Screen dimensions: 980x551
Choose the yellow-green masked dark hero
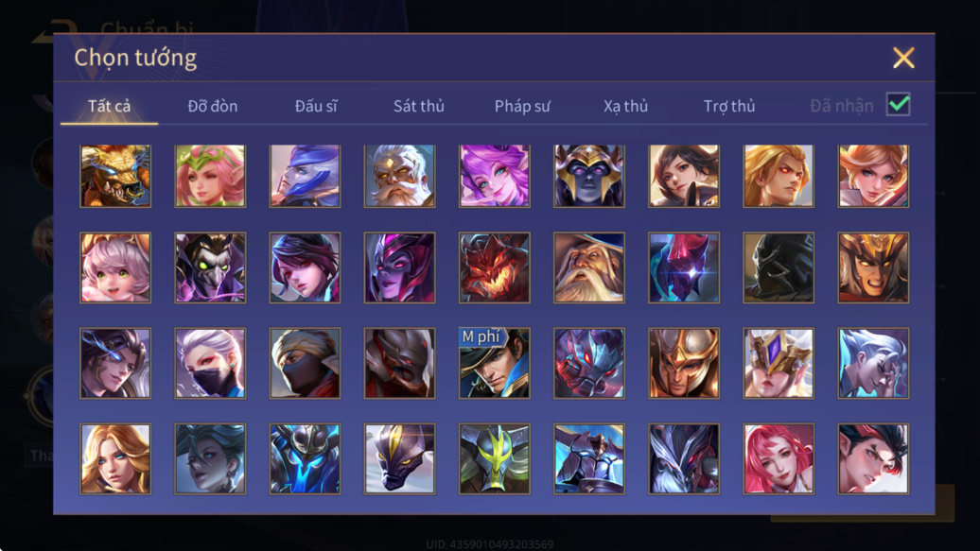click(495, 459)
